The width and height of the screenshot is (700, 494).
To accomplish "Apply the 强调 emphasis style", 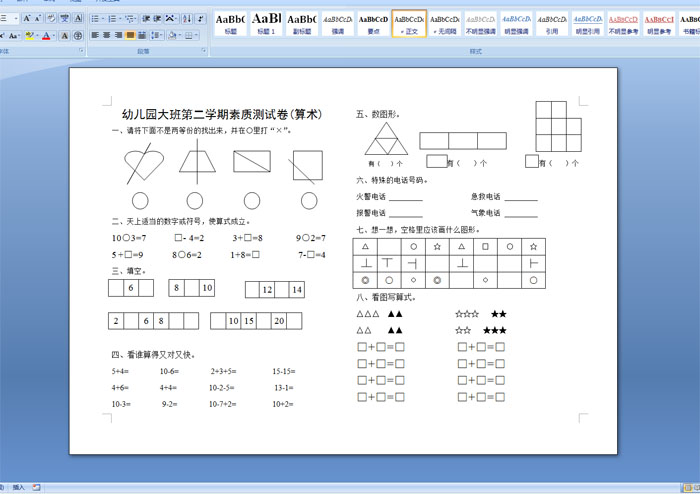I will (x=338, y=24).
